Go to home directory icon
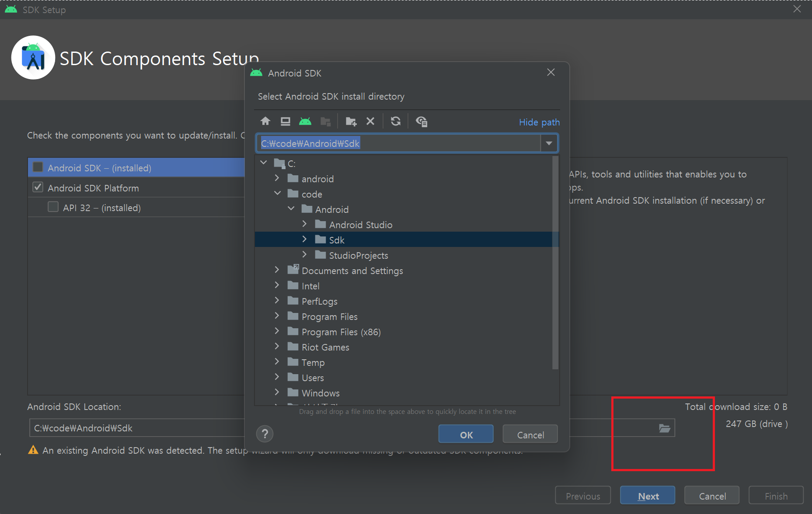812x514 pixels. pyautogui.click(x=265, y=121)
